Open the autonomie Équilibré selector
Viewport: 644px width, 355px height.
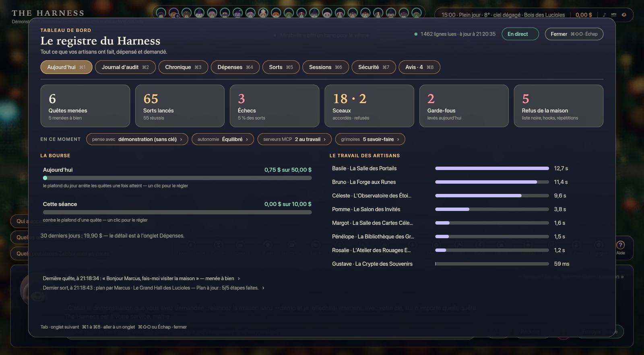point(223,139)
